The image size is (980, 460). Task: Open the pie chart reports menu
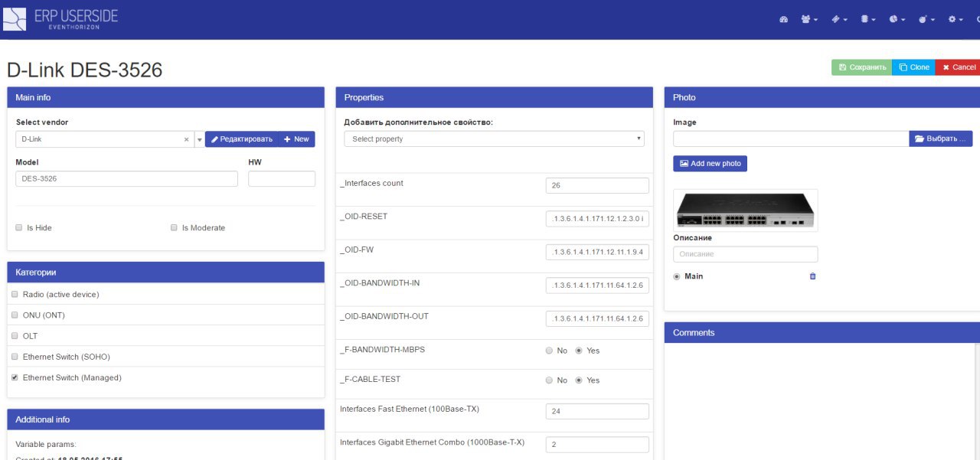point(897,19)
